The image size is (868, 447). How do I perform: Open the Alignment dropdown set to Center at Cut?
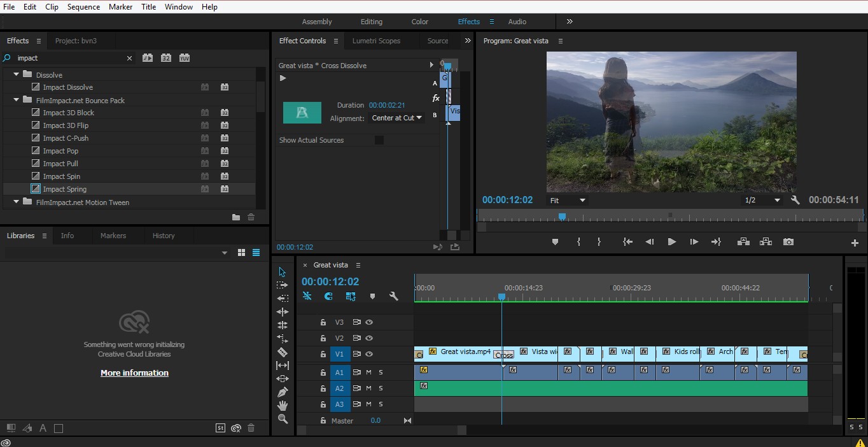click(x=397, y=118)
